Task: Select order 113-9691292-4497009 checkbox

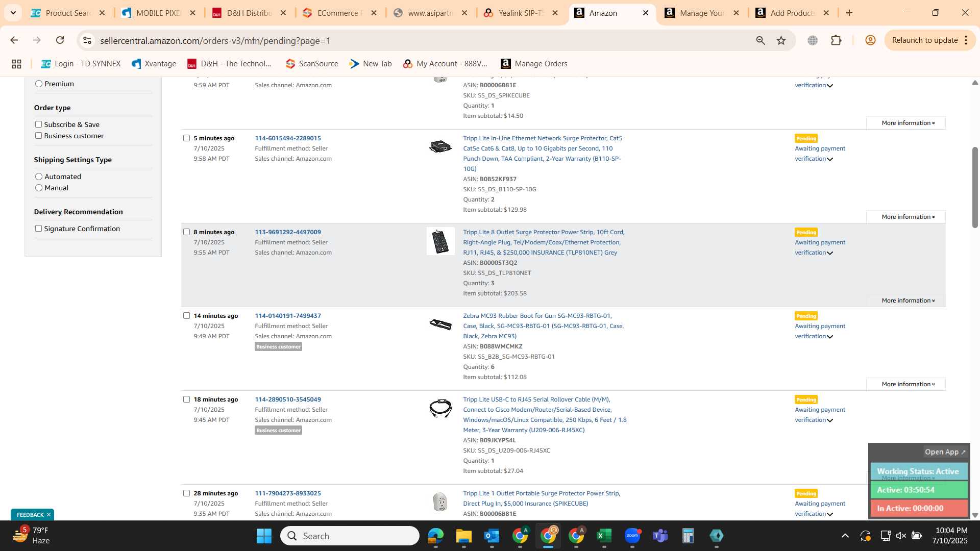Action: (186, 232)
